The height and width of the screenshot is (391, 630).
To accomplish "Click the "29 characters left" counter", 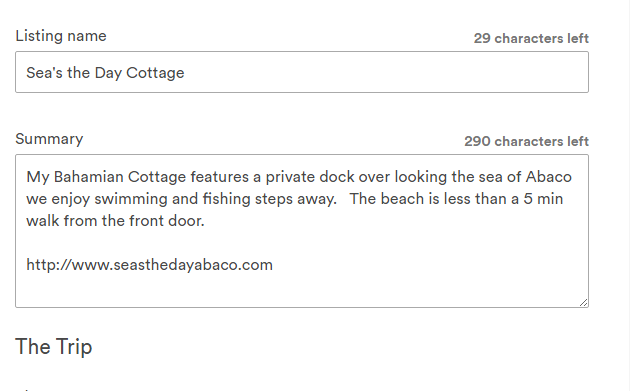I will [531, 39].
